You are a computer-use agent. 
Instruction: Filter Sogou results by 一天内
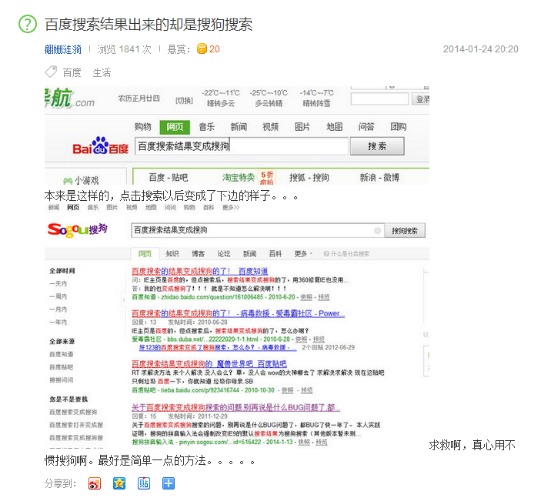tap(58, 284)
